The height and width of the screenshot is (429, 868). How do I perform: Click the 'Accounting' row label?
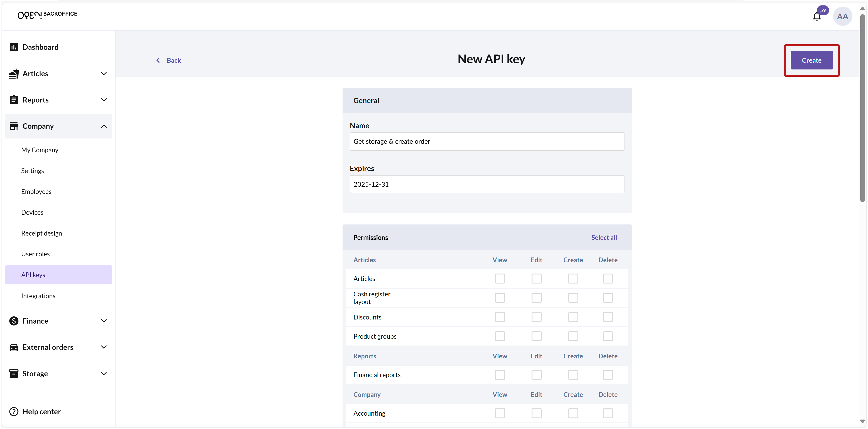tap(369, 413)
